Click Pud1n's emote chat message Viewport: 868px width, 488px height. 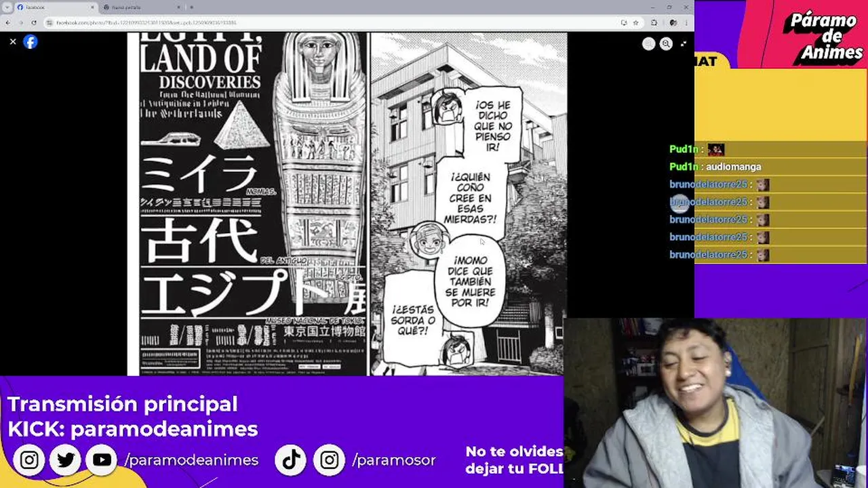click(697, 149)
